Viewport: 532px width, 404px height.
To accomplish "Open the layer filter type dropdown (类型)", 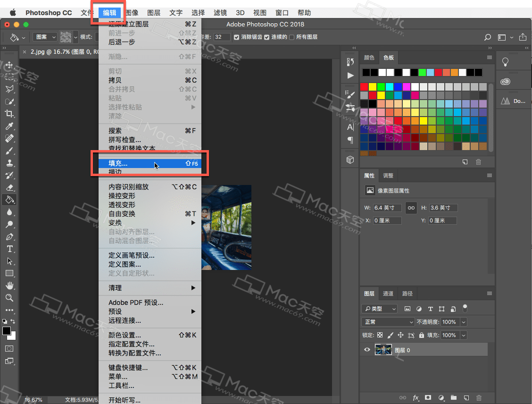I will (379, 309).
